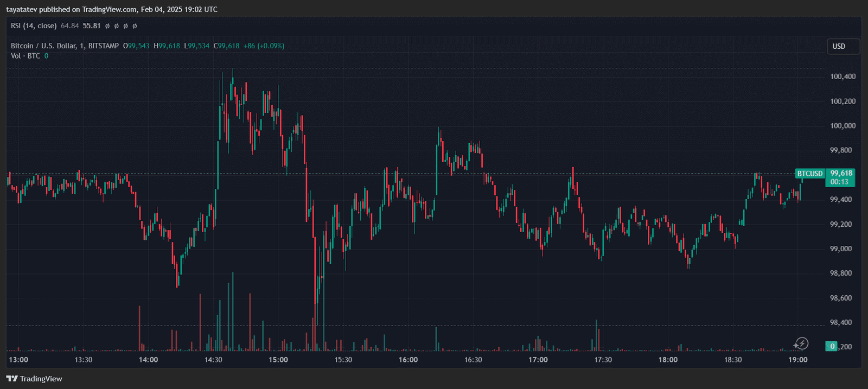Click the 99,000 price axis label
Viewport: 868px width, 389px height.
841,248
